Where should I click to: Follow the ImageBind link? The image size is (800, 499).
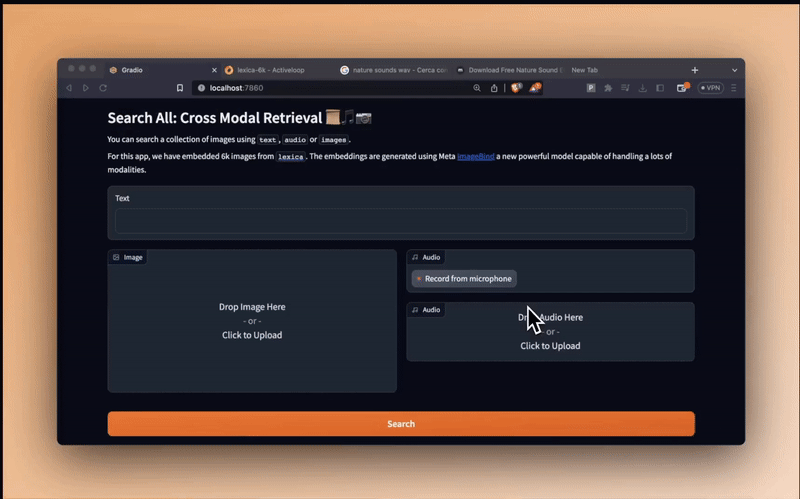476,156
